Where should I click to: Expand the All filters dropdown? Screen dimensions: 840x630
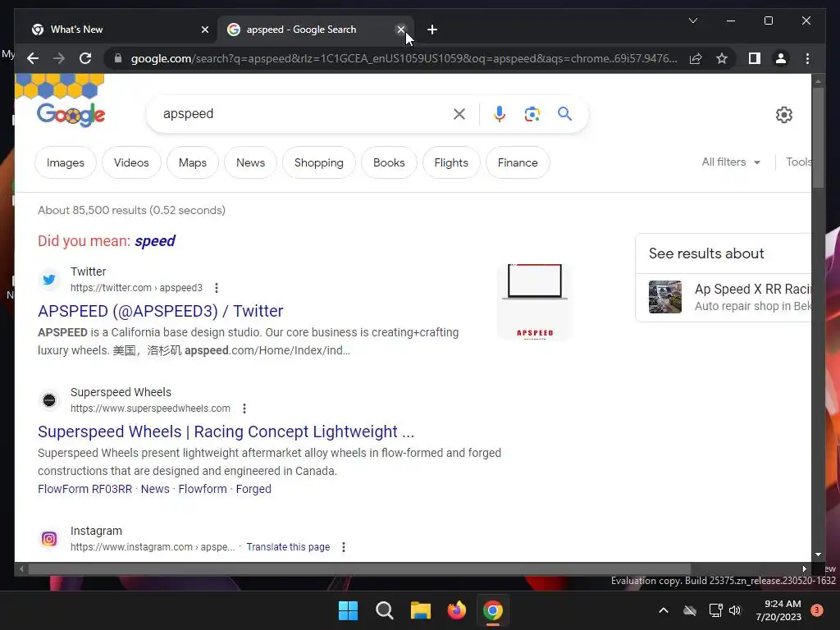click(x=731, y=162)
